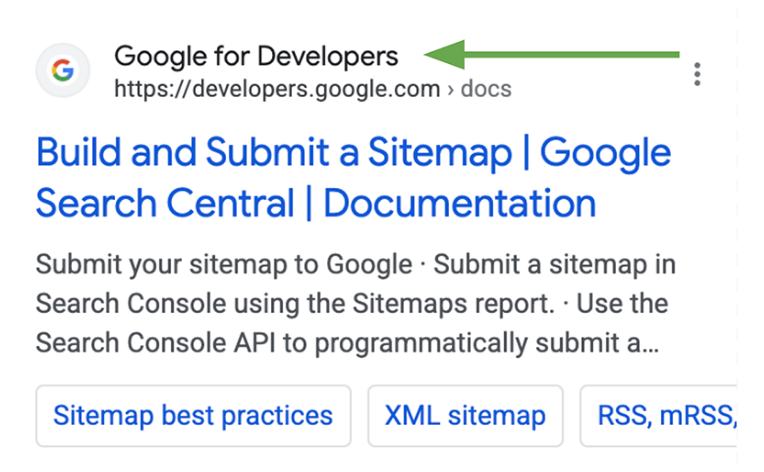Click the https://developers.google.com URL text
The width and height of the screenshot is (764, 472).
[x=277, y=89]
